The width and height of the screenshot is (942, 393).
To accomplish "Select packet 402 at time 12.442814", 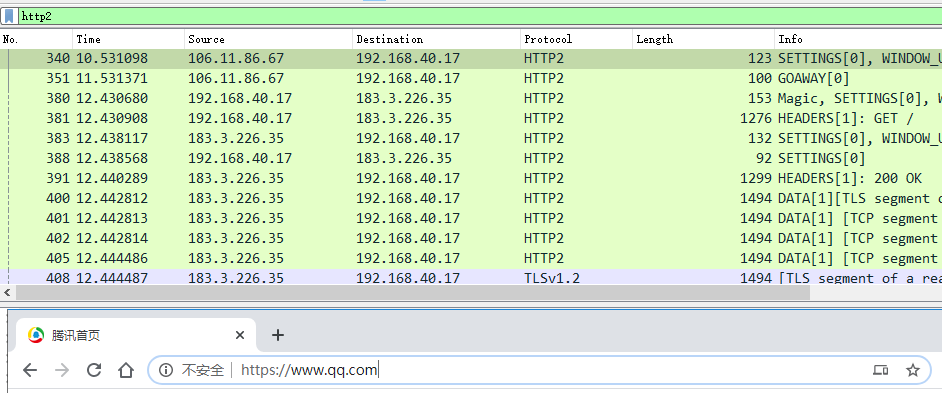I will pos(471,239).
